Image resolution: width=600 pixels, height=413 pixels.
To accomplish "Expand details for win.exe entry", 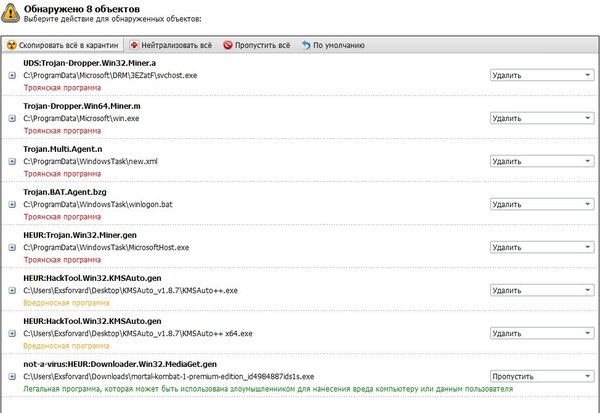I will [x=12, y=118].
